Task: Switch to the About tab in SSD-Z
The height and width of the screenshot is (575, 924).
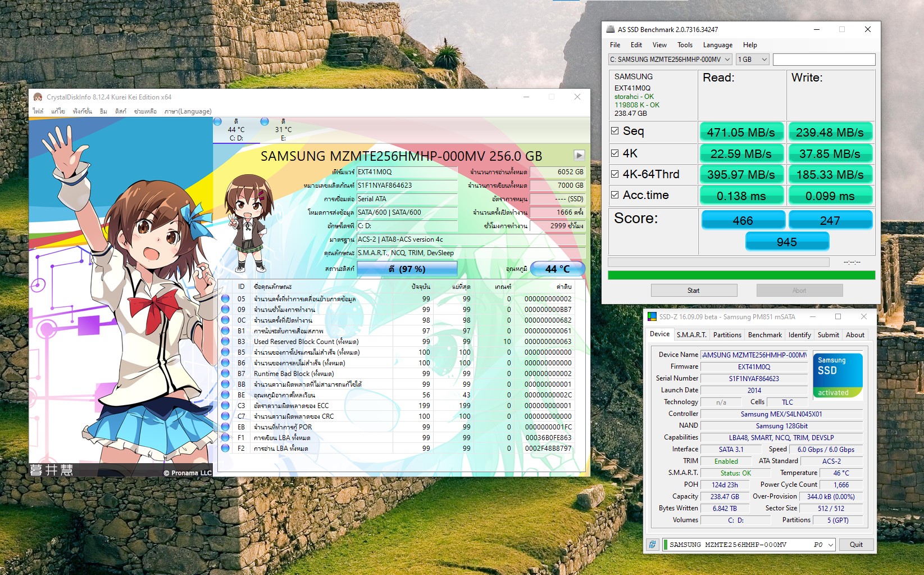Action: tap(855, 334)
